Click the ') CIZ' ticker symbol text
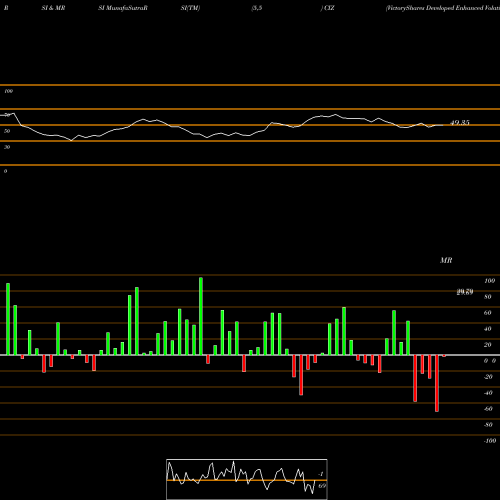Screen dimensions: 500x500 click(x=327, y=8)
